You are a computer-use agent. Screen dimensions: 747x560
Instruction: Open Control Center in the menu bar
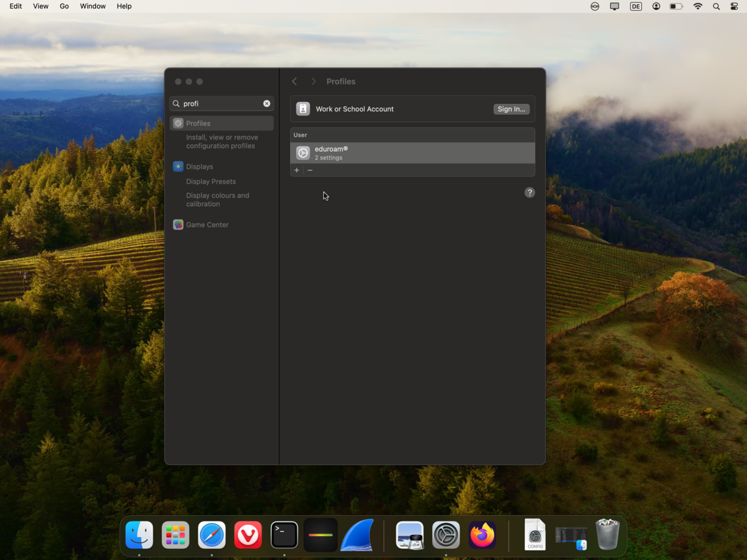tap(734, 6)
